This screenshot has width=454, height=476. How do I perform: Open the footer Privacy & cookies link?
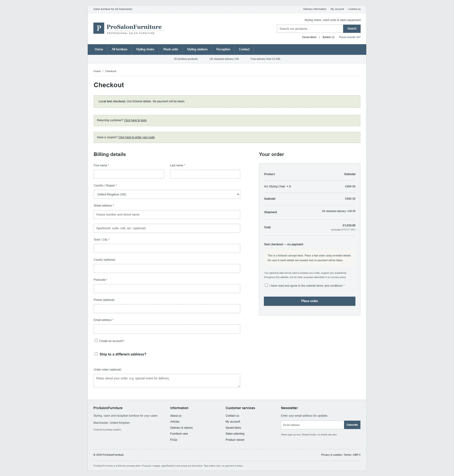click(331, 455)
